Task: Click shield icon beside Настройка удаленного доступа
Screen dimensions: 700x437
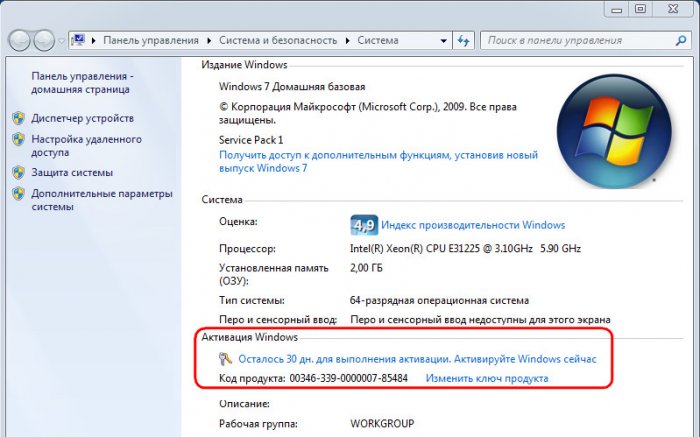Action: (18, 139)
